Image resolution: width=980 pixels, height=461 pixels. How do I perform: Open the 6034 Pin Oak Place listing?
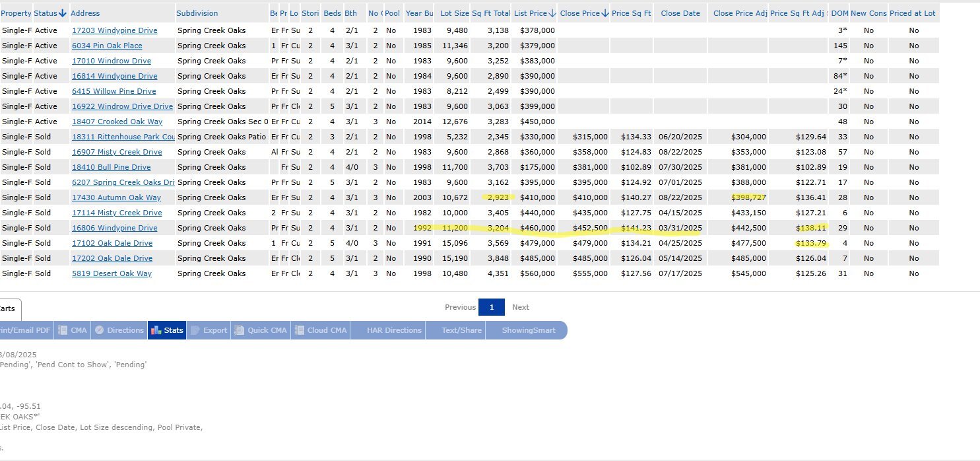(107, 46)
